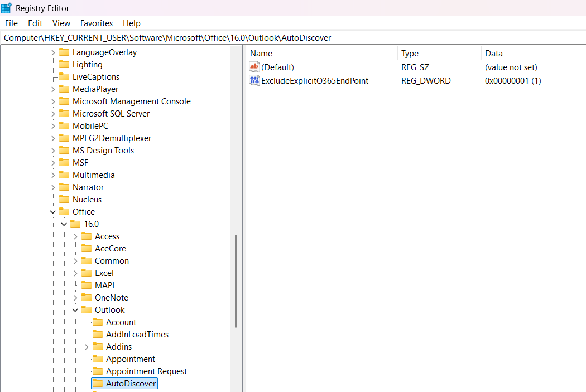This screenshot has width=586, height=392.
Task: Click the MobilePC folder icon
Action: coord(64,125)
